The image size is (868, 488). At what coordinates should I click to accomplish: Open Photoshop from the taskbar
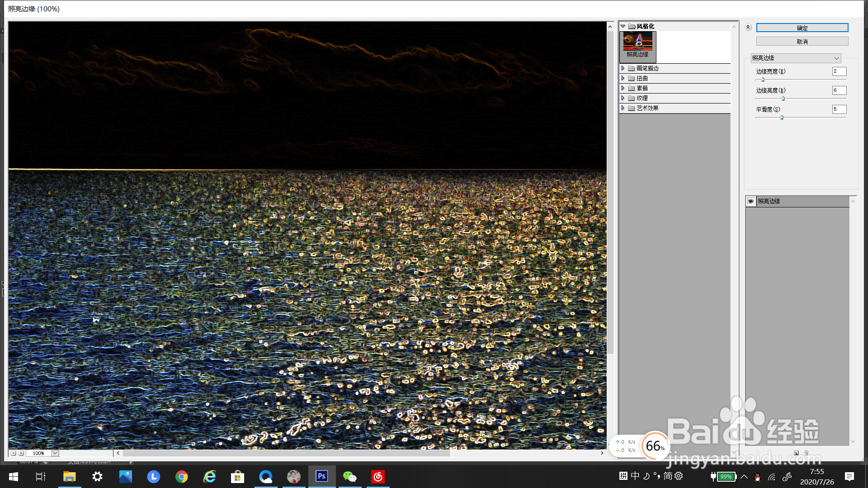(322, 476)
